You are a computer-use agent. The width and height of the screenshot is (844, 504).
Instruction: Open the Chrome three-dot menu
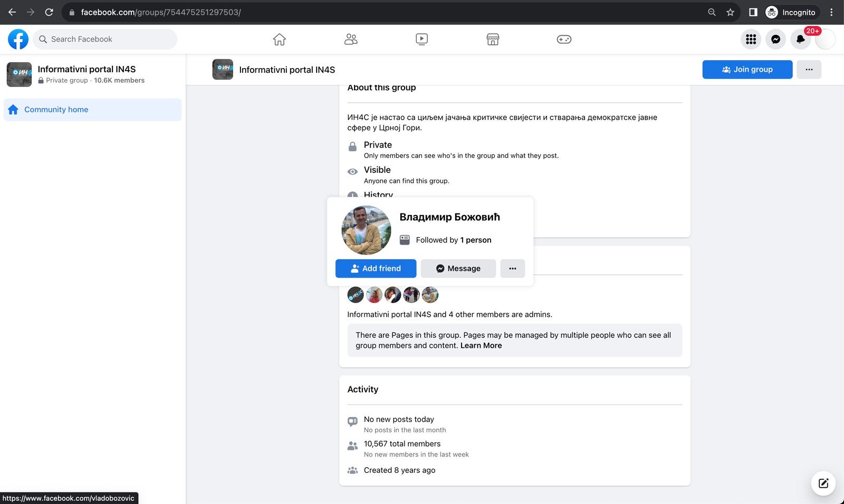tap(832, 12)
